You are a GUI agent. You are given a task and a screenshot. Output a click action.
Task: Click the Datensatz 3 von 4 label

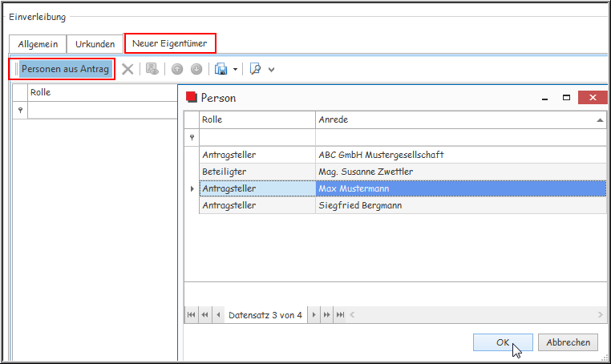[x=265, y=315]
